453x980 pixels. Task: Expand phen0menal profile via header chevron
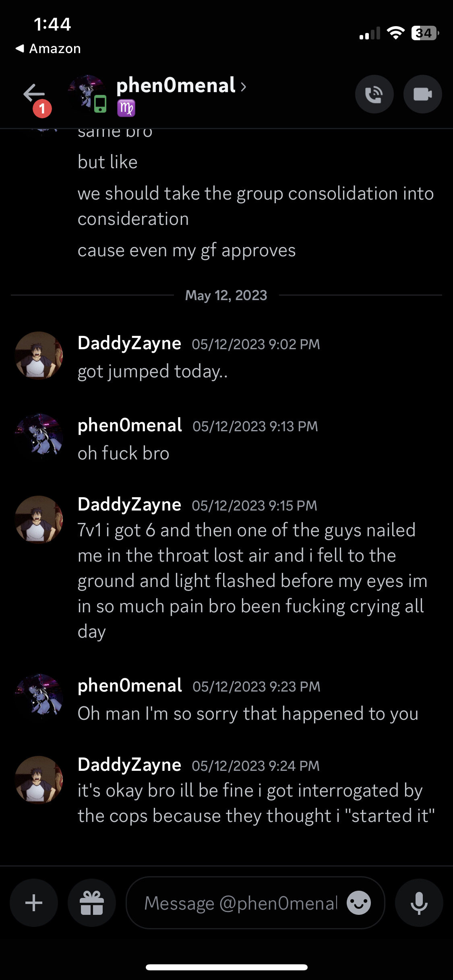click(243, 86)
